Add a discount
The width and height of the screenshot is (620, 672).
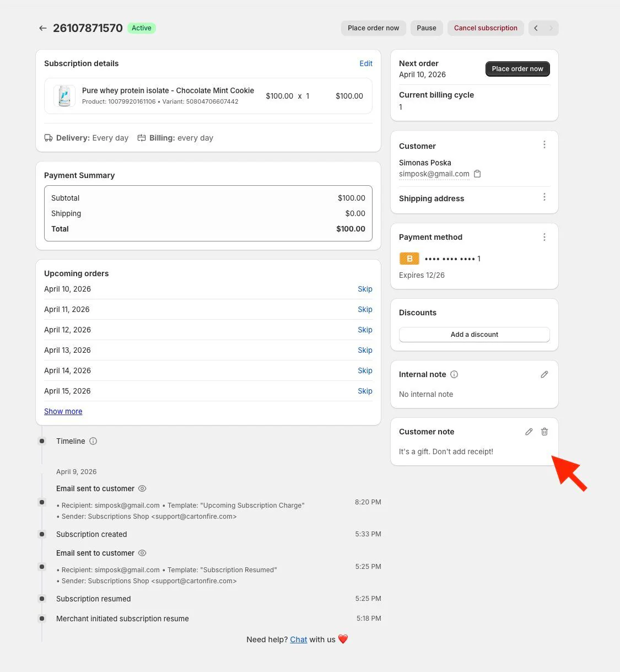click(x=475, y=335)
